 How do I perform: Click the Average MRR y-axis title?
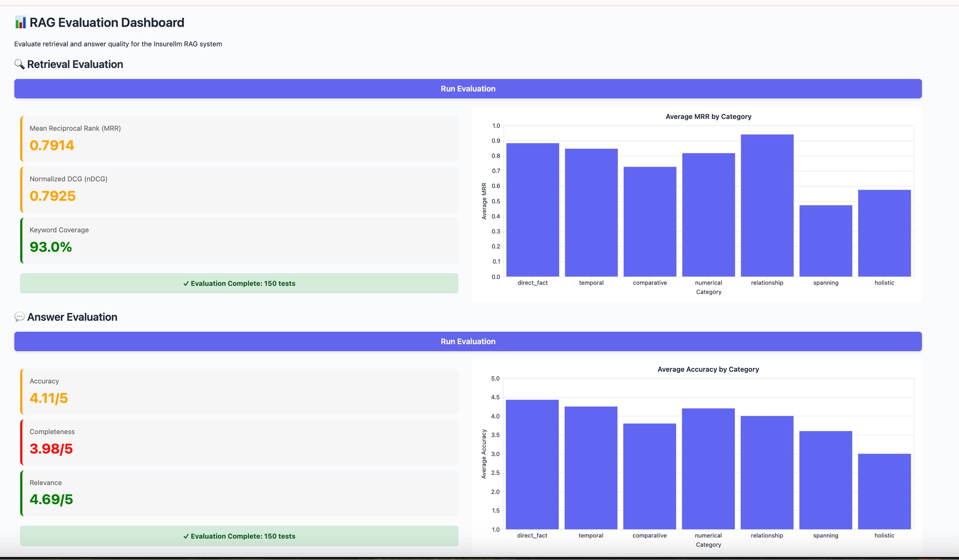484,201
